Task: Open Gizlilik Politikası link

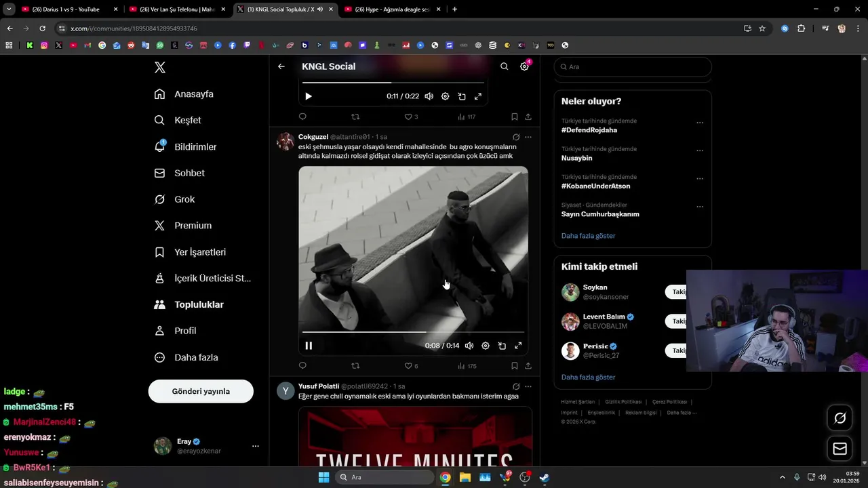Action: (x=623, y=402)
